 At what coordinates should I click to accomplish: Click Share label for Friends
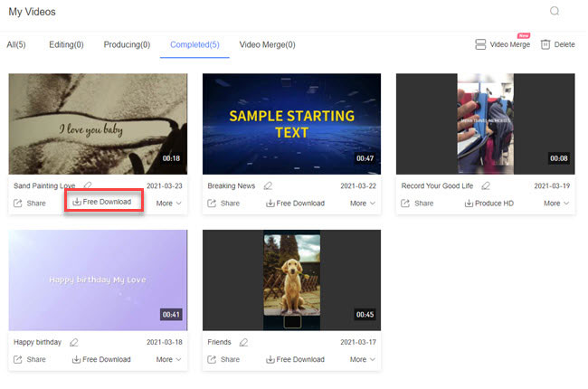click(230, 359)
